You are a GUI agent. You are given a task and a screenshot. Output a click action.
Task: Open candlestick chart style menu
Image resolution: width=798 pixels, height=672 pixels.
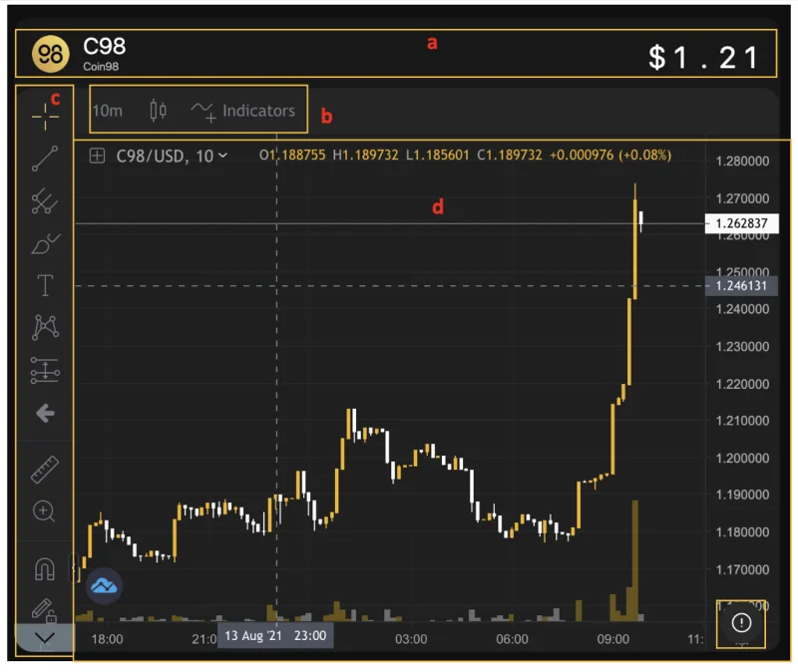coord(159,111)
